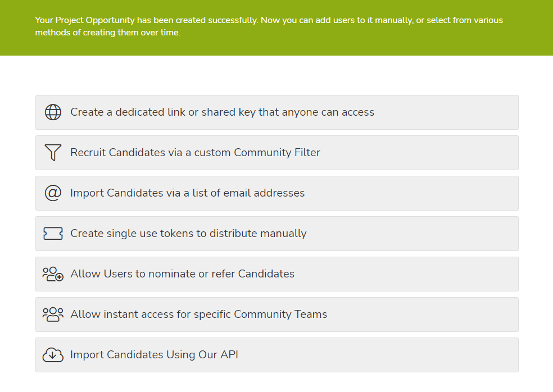Click the @ email import icon
This screenshot has height=392, width=553.
tap(53, 193)
